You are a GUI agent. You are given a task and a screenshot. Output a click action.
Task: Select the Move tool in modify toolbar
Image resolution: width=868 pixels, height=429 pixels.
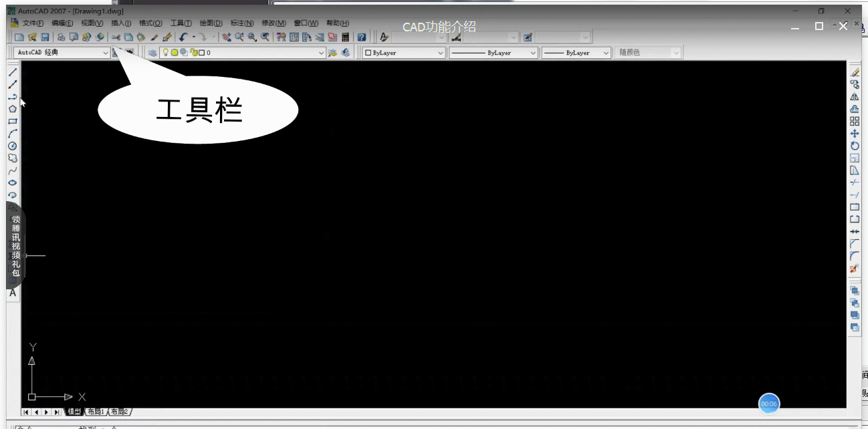[x=855, y=134]
